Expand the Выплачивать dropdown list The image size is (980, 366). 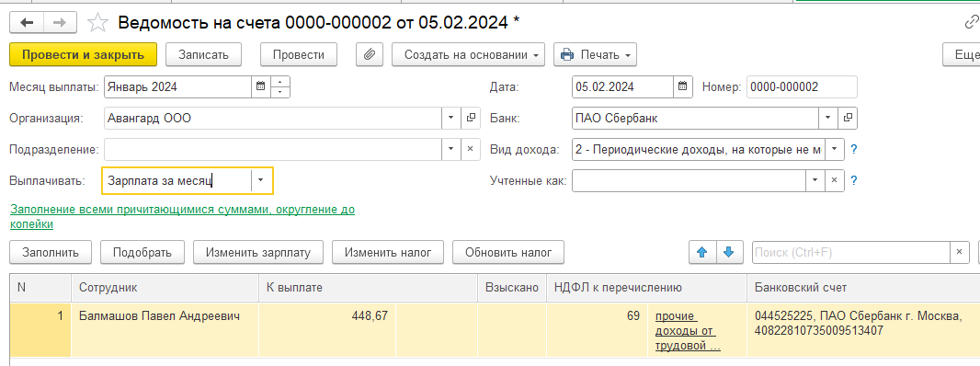261,180
